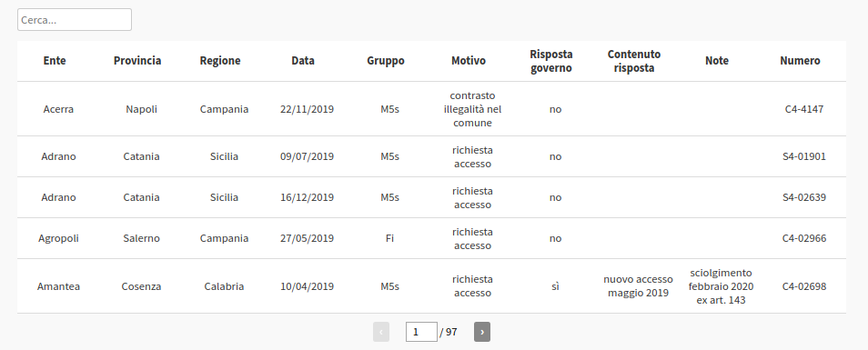The height and width of the screenshot is (350, 868).
Task: Sort by Ente column header
Action: tap(55, 61)
